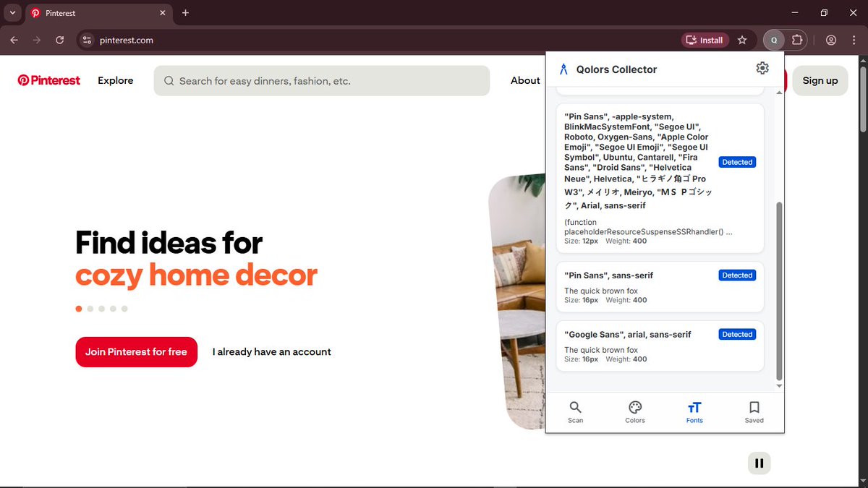Reload the Pinterest page
Screen dimensions: 868x488
(60, 40)
